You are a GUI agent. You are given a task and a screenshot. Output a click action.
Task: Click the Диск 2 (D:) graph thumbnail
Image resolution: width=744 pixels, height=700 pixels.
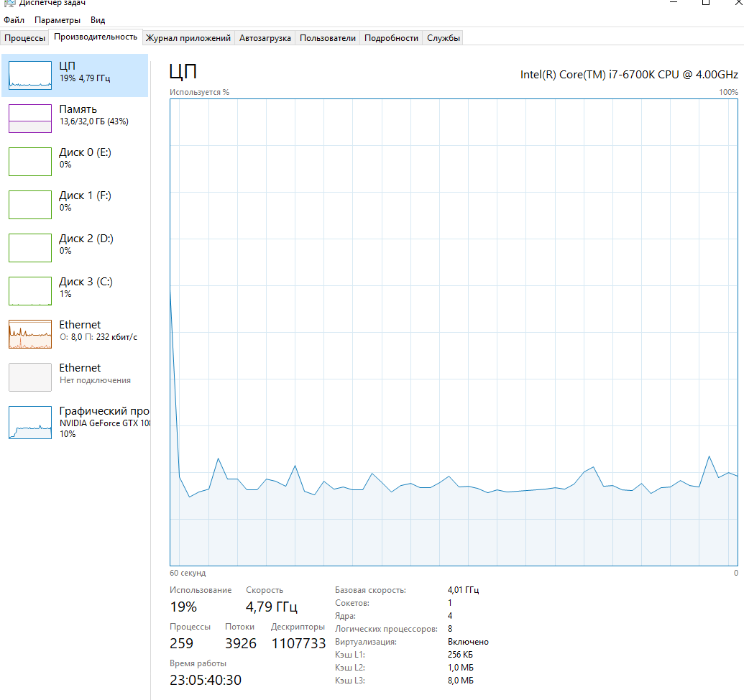click(x=30, y=248)
